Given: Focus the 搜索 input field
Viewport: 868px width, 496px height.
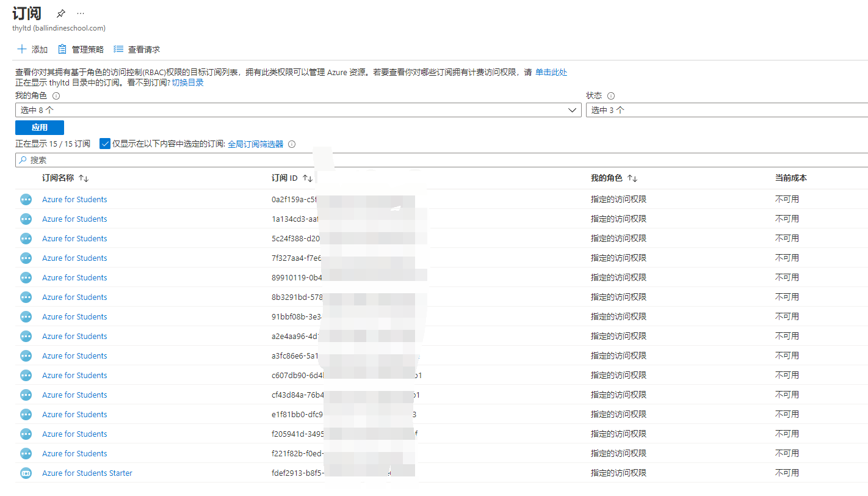Looking at the screenshot, I should coord(441,160).
